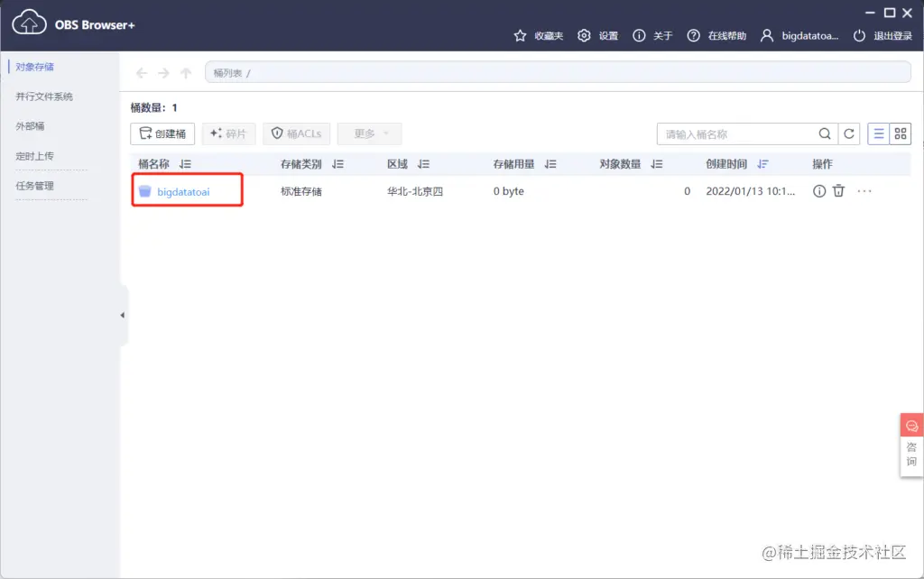
Task: Click the 碎片 fragments button
Action: (x=228, y=133)
